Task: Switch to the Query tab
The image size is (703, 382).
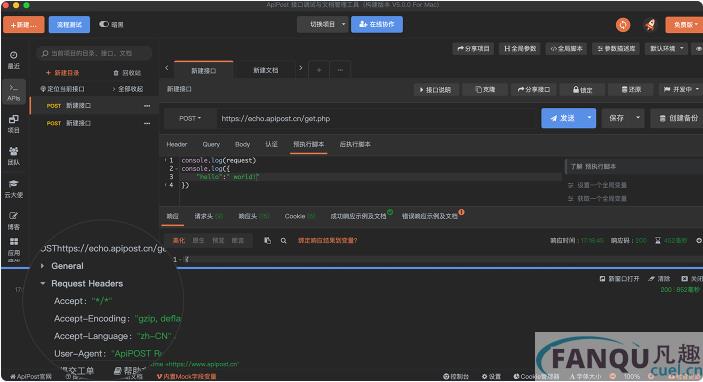Action: [211, 144]
